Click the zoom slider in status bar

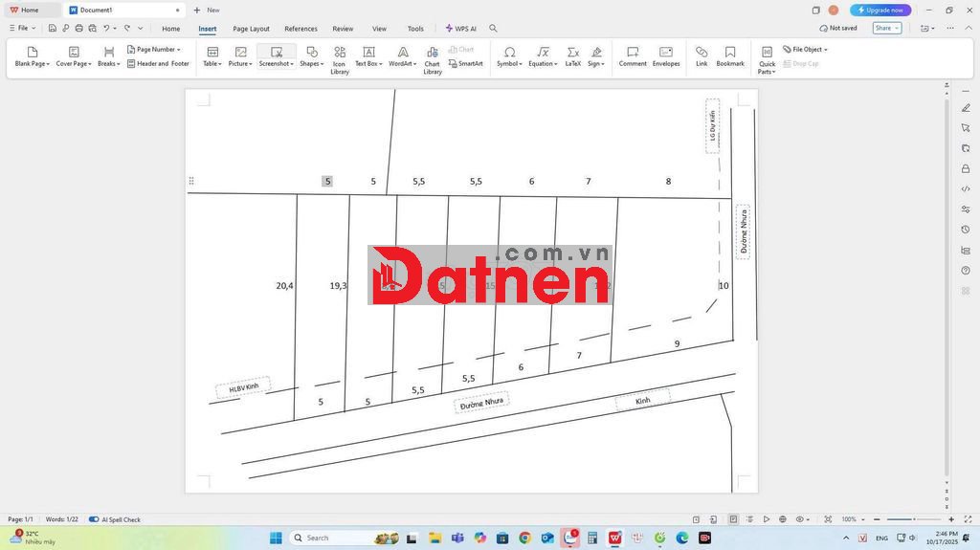click(914, 519)
